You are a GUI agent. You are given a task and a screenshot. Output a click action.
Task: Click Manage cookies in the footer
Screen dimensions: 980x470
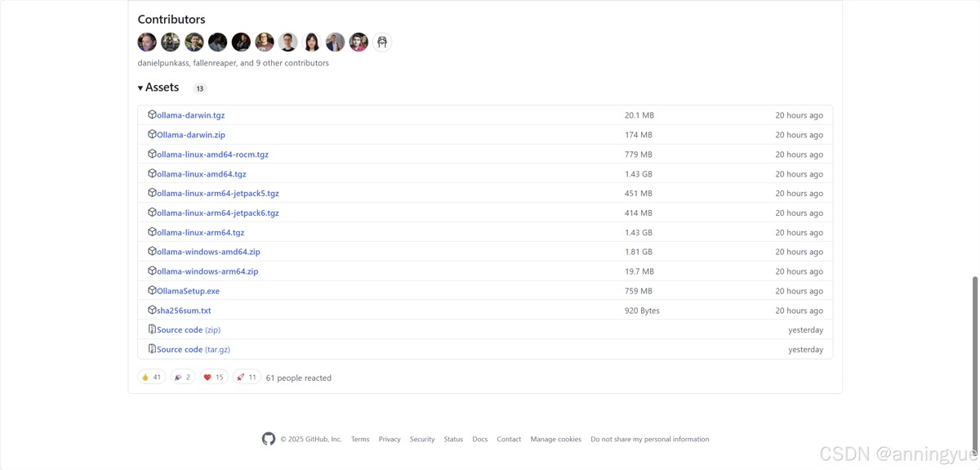[x=555, y=439]
